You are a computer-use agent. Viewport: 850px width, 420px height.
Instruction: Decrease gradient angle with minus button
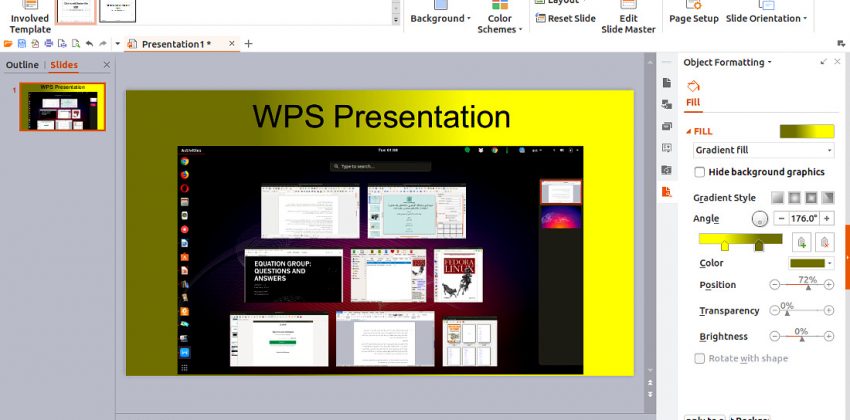coord(781,218)
